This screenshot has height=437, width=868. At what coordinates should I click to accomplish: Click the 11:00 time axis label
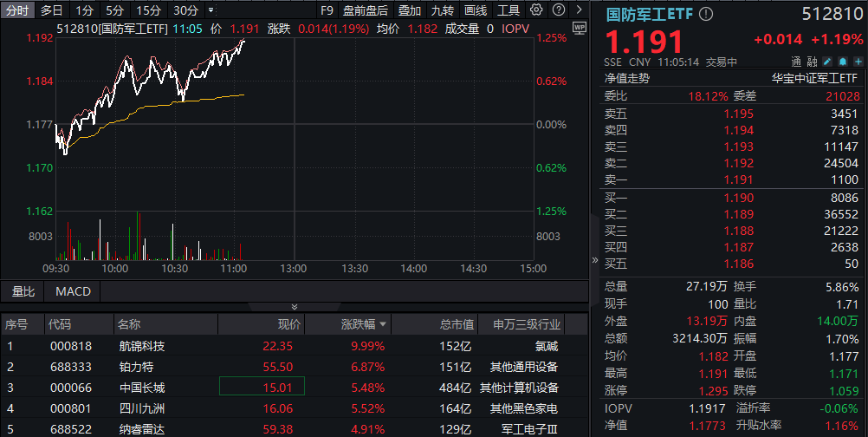tap(234, 269)
